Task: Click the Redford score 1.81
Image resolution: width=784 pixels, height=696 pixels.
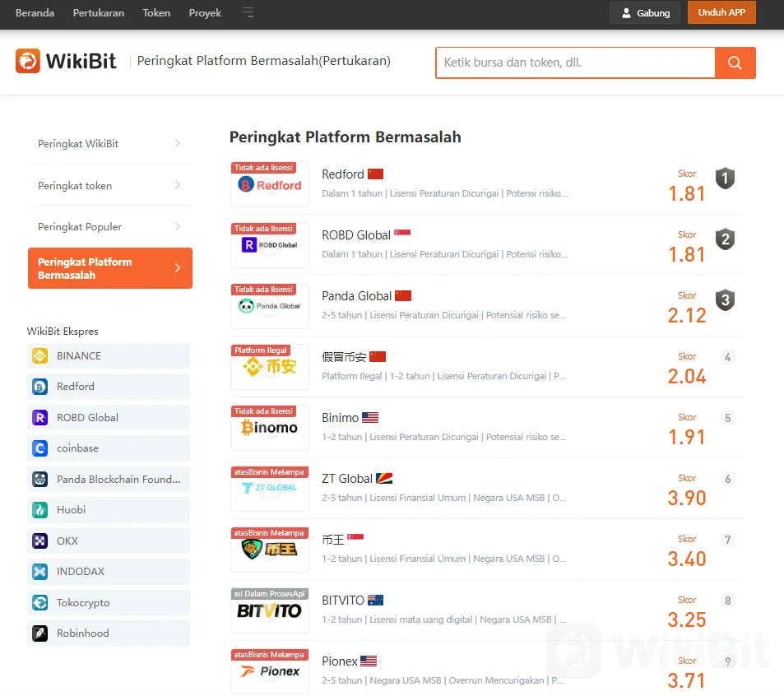Action: pyautogui.click(x=686, y=194)
